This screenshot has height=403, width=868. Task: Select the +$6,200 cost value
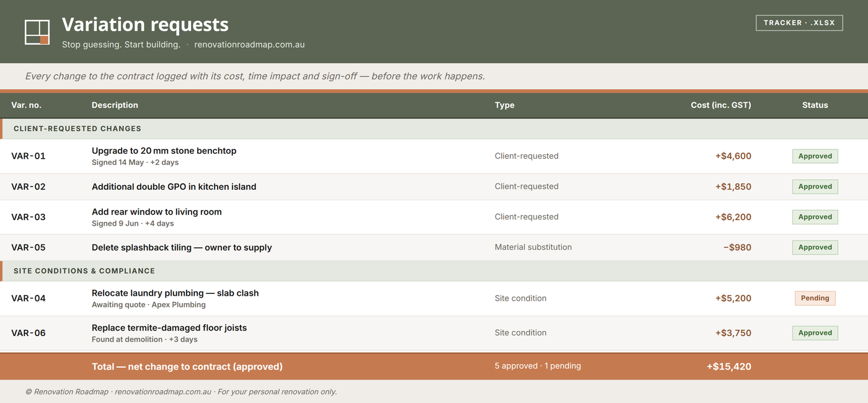733,217
